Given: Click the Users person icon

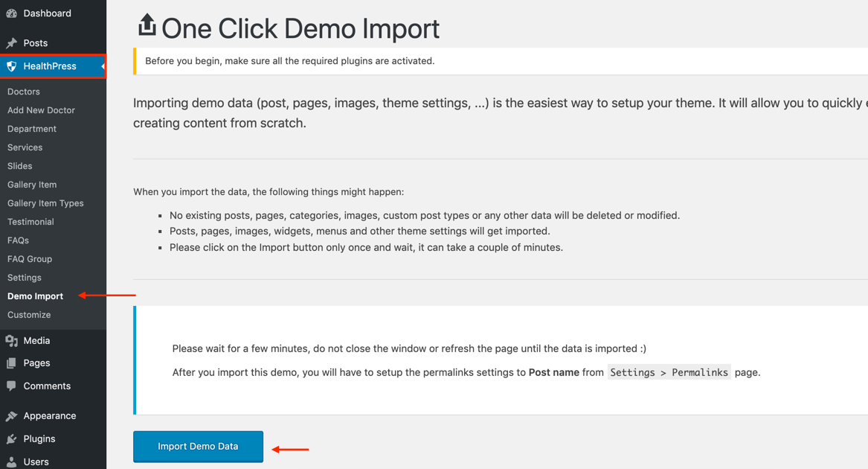Looking at the screenshot, I should coord(12,462).
